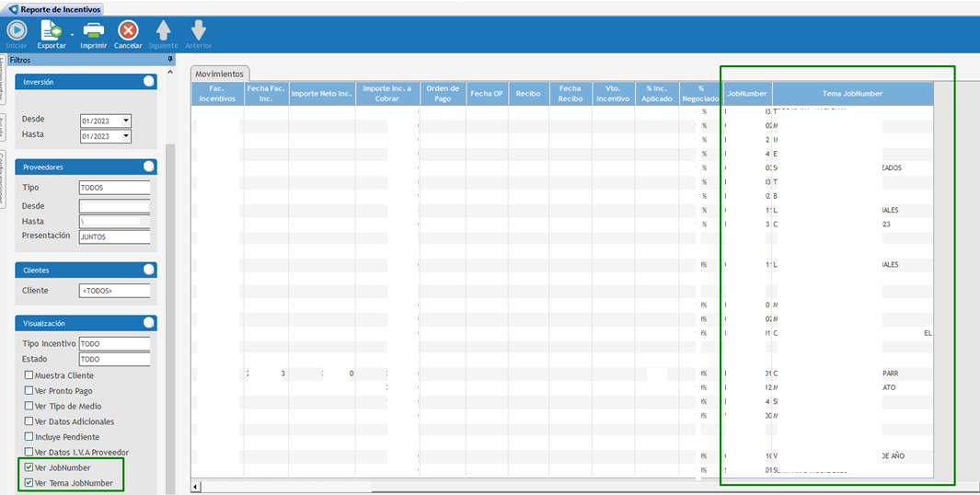Collapse the Proveedores section
Screen dimensions: 980x495
tap(149, 167)
